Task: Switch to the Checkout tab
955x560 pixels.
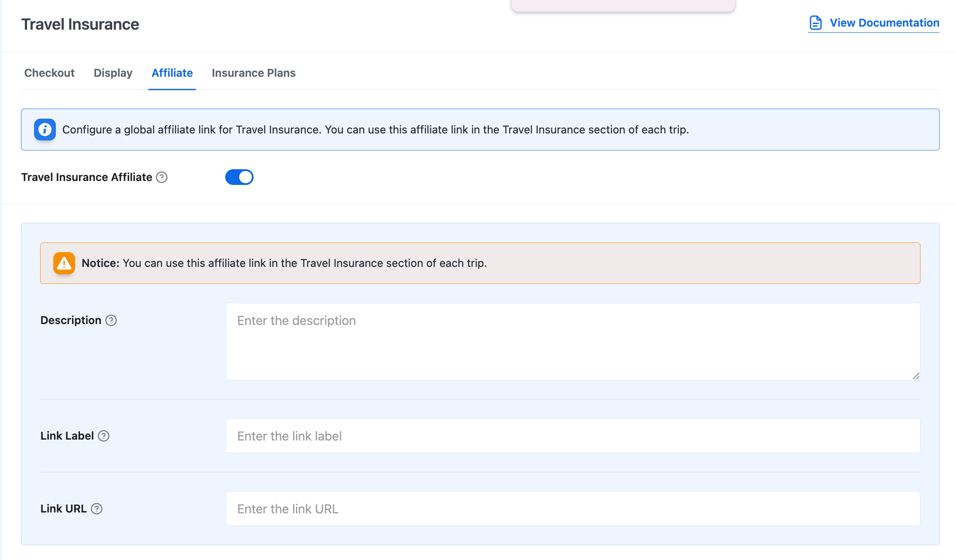Action: [49, 73]
